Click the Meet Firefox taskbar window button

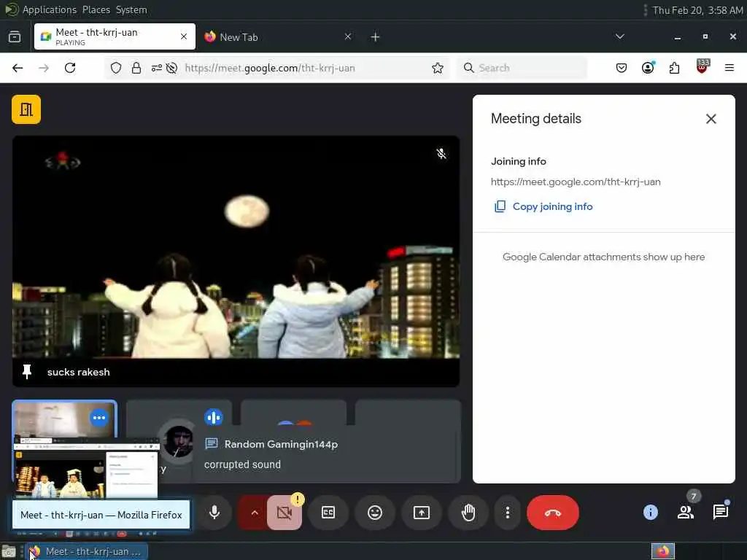87,551
